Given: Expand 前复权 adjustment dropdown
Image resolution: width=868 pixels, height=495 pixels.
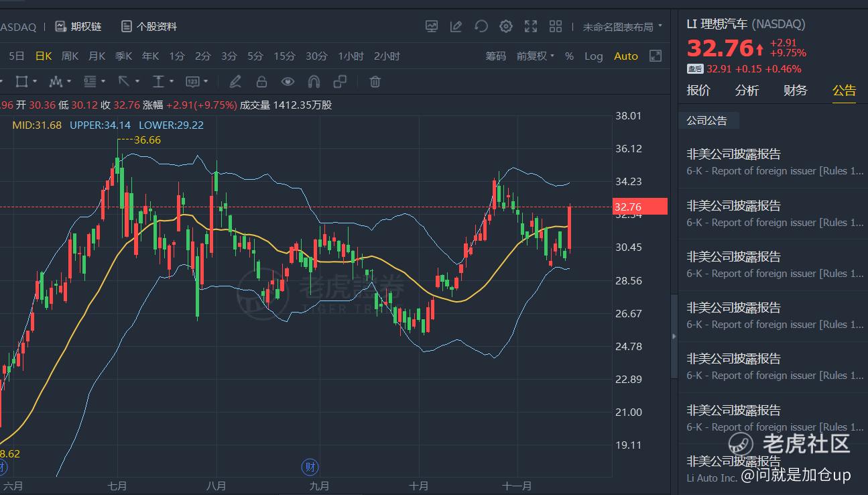Looking at the screenshot, I should [x=536, y=56].
